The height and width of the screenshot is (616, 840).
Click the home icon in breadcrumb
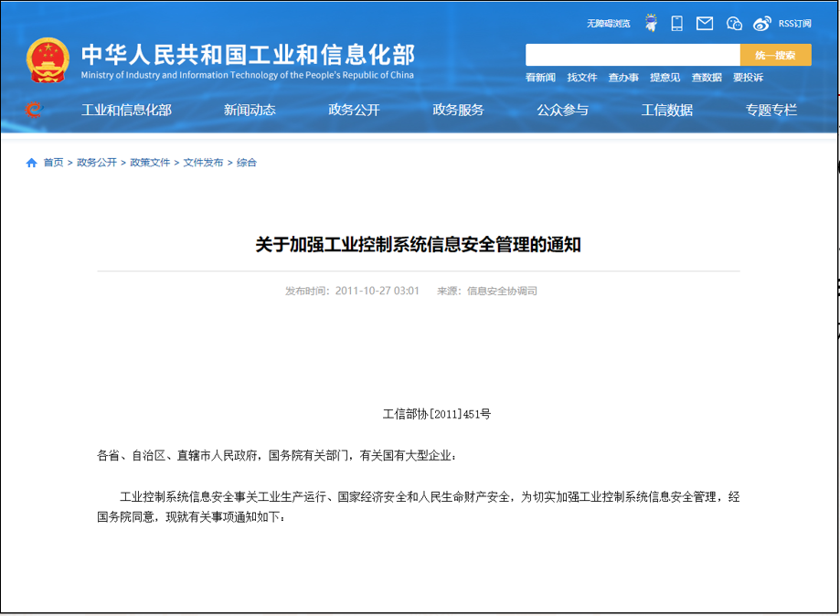[32, 163]
